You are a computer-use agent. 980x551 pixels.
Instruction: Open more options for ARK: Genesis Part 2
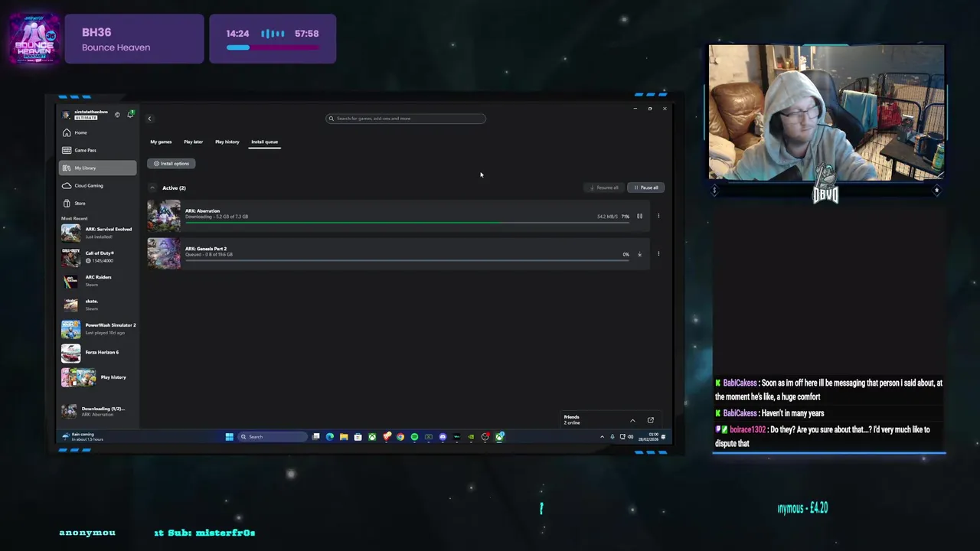(x=658, y=254)
